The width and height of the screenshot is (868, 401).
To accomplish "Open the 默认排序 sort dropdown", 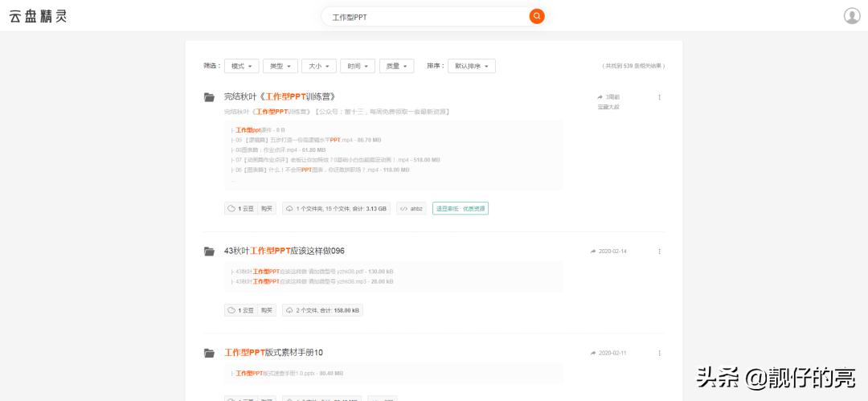I will pos(472,66).
